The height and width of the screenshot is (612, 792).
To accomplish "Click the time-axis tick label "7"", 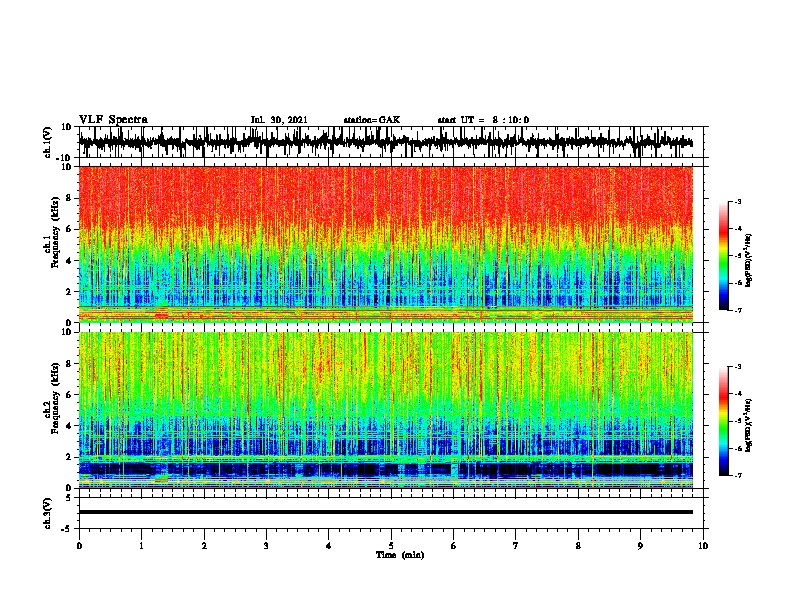I will click(516, 546).
